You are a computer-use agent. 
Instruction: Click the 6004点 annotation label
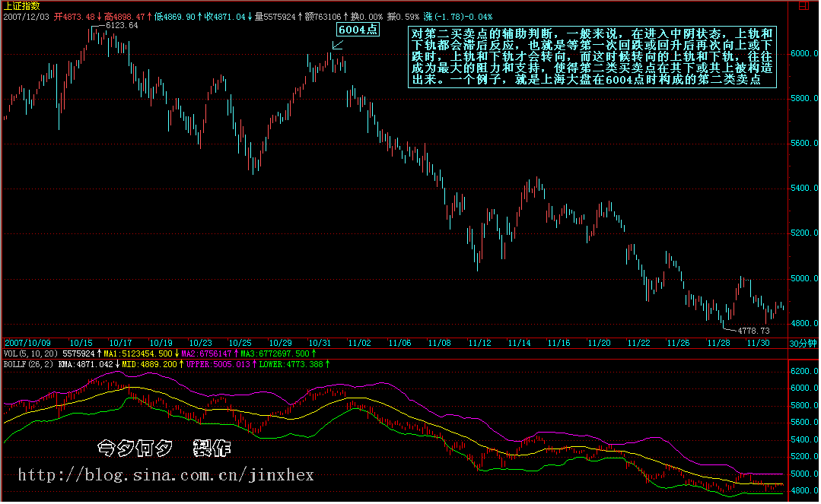[x=358, y=30]
